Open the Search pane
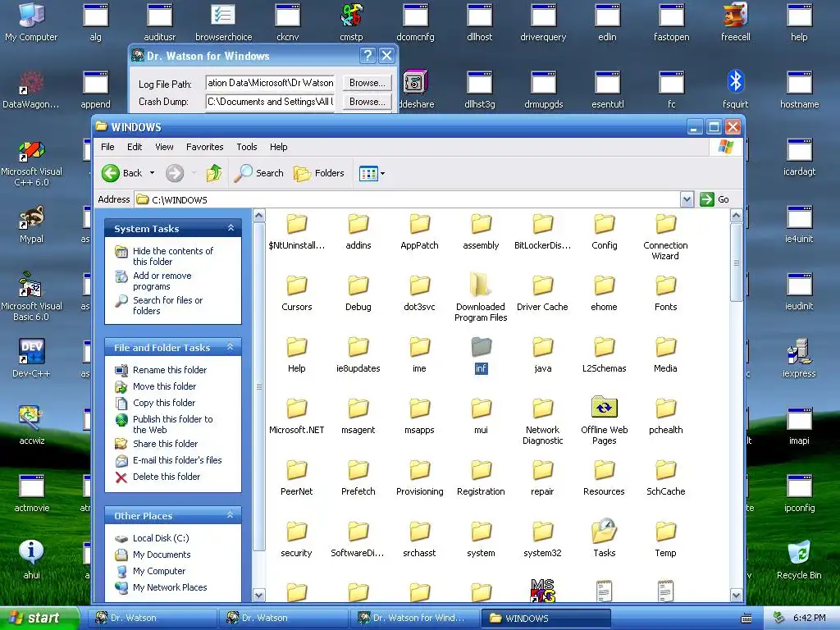 [x=259, y=173]
